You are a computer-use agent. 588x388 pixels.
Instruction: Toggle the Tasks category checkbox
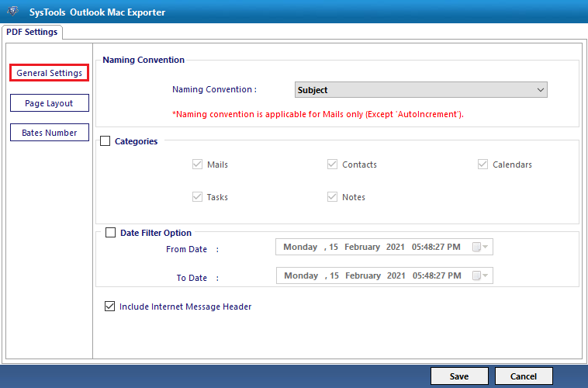pos(197,197)
